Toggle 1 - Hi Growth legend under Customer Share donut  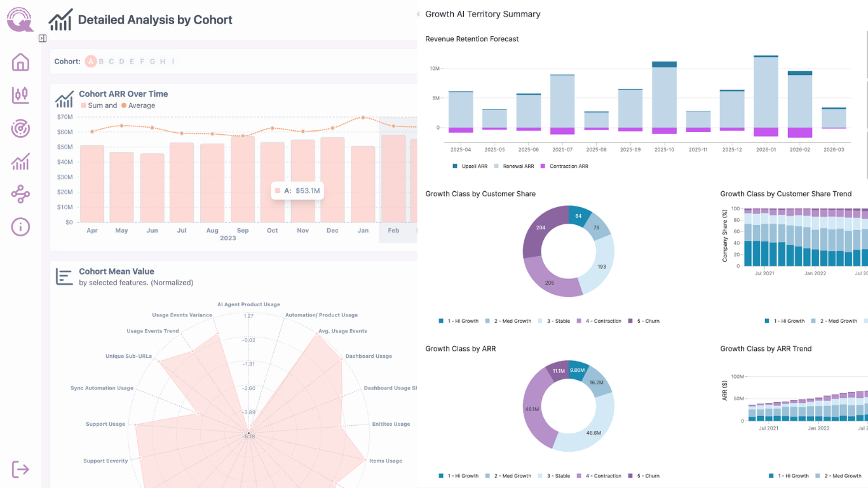click(x=459, y=321)
